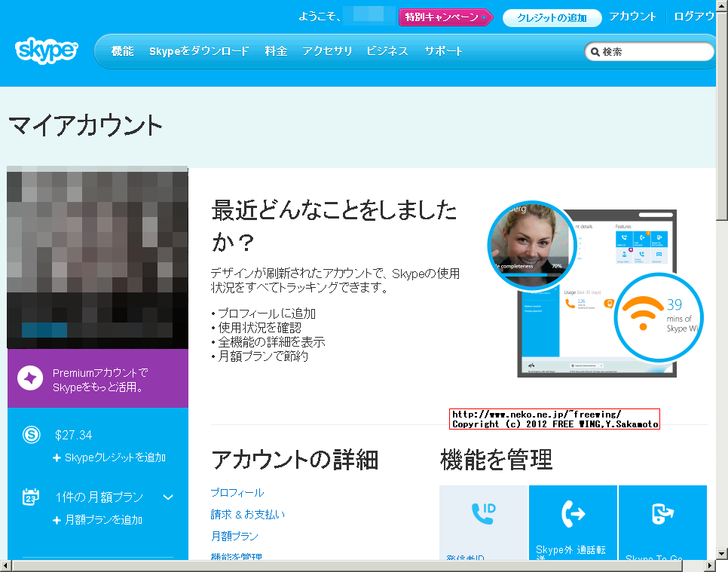Click the horizontal scrollbar left arrow
This screenshot has height=572, width=728.
[5, 566]
